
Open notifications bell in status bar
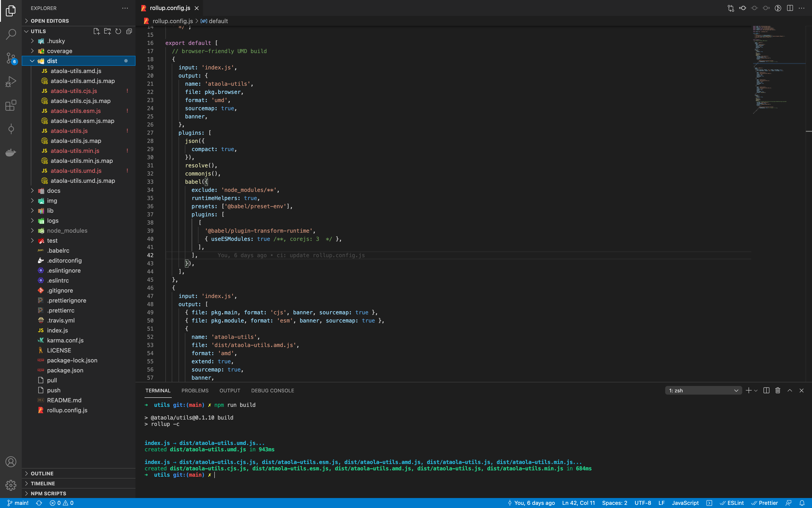click(802, 503)
